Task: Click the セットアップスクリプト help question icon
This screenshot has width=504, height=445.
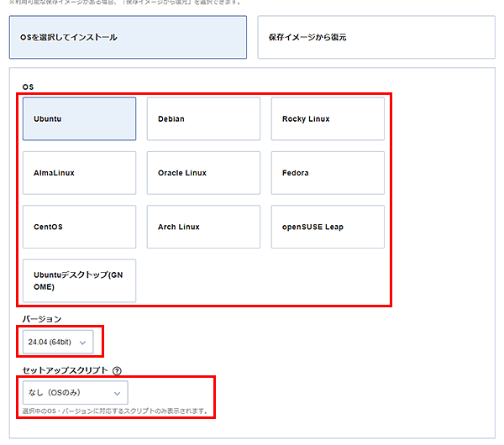Action: (117, 371)
